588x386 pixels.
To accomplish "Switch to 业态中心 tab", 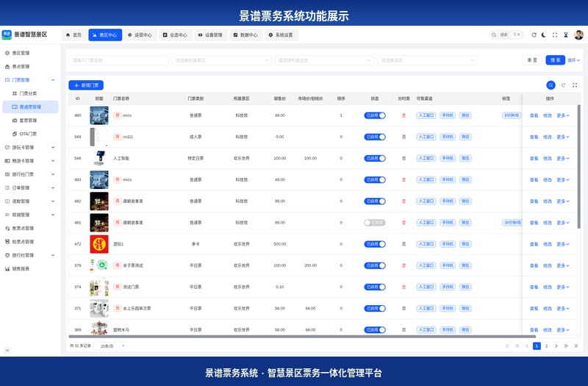I will tap(176, 35).
